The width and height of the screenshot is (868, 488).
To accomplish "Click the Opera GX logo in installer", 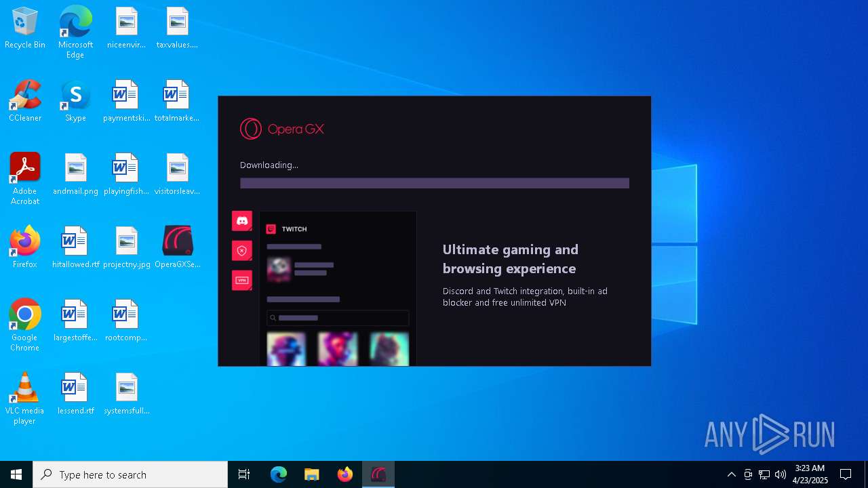I will point(282,129).
